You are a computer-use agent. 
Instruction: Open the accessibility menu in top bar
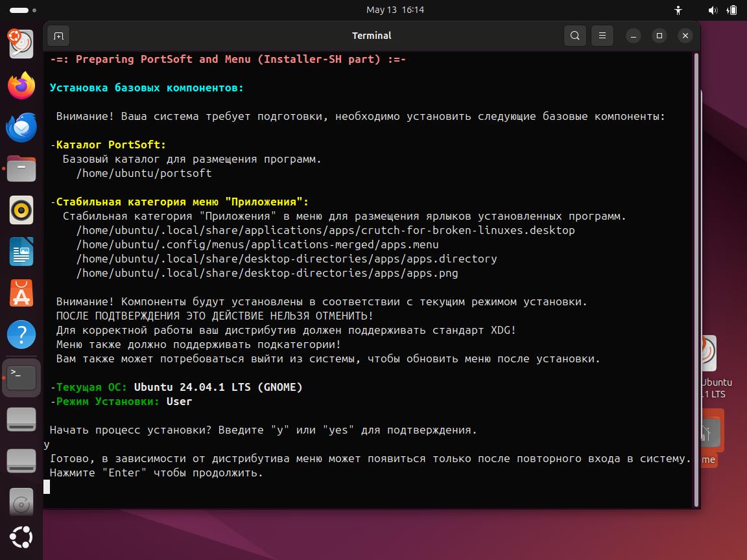pyautogui.click(x=678, y=10)
